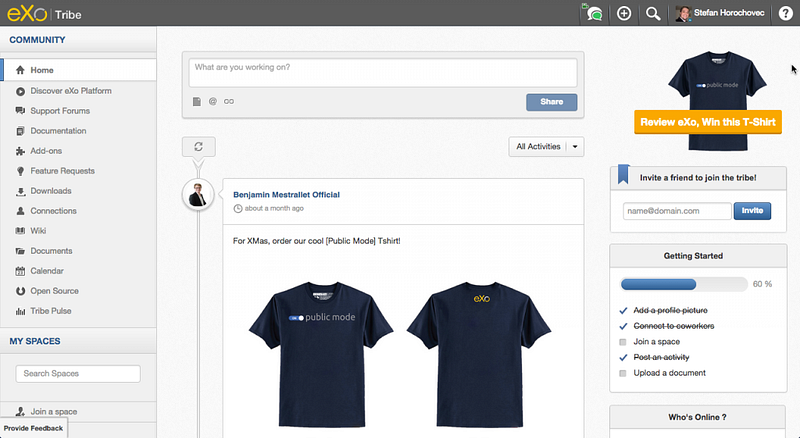Click the Getting Started progress bar
This screenshot has width=800, height=438.
(x=684, y=284)
